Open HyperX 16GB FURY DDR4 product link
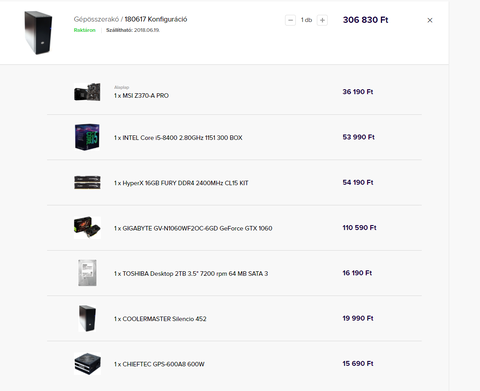 click(181, 183)
